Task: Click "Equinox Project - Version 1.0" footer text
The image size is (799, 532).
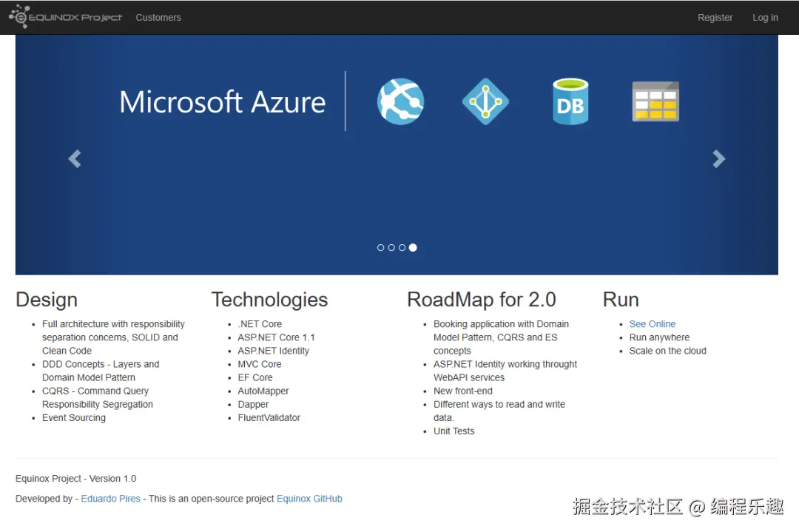Action: click(76, 479)
